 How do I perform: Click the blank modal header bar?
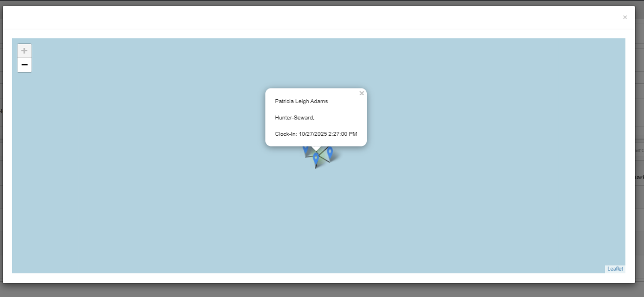click(310, 17)
